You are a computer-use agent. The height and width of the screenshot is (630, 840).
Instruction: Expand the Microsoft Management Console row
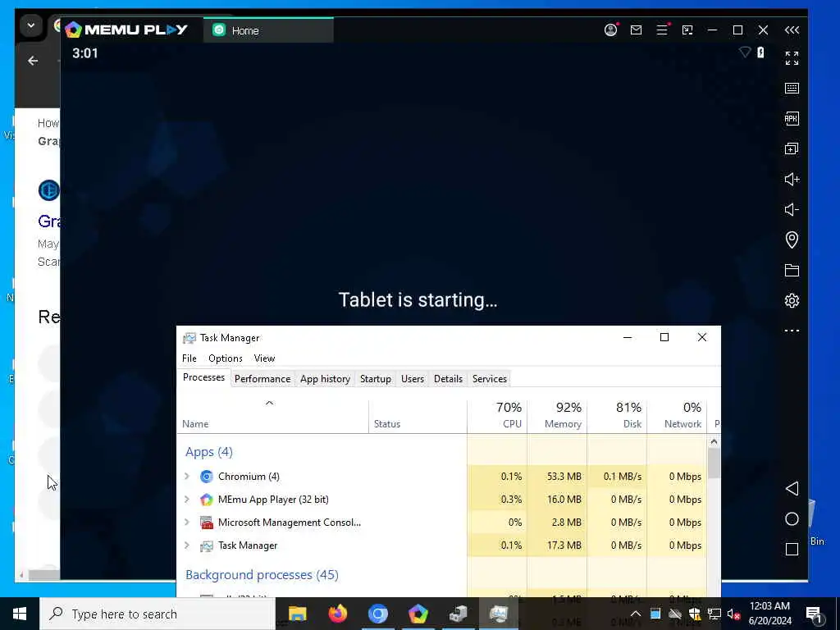[186, 523]
